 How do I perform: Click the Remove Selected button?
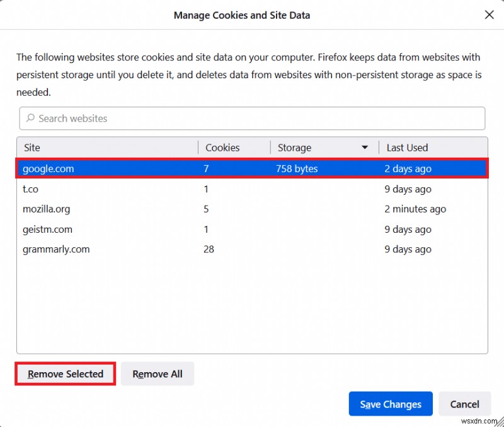pos(65,373)
